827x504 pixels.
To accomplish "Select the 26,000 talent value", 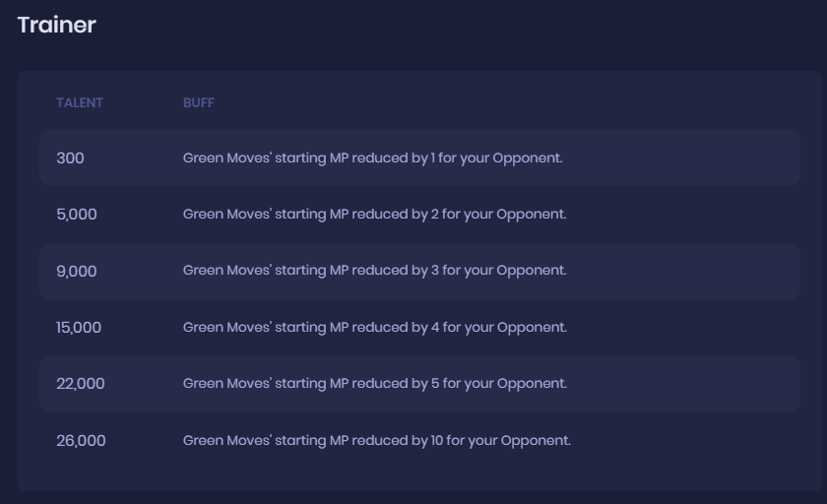I will click(81, 440).
